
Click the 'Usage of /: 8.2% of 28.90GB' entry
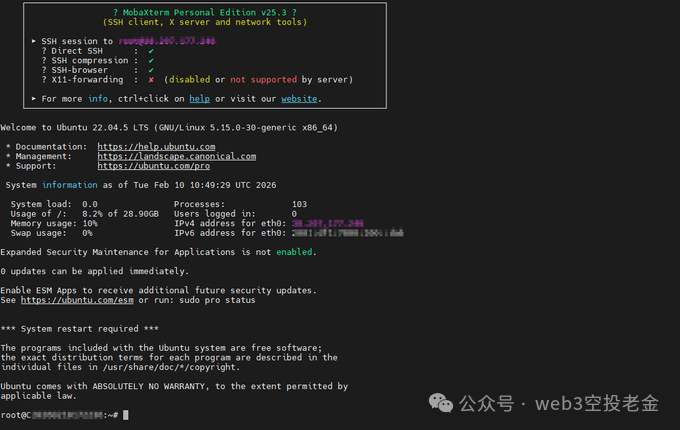coord(85,214)
